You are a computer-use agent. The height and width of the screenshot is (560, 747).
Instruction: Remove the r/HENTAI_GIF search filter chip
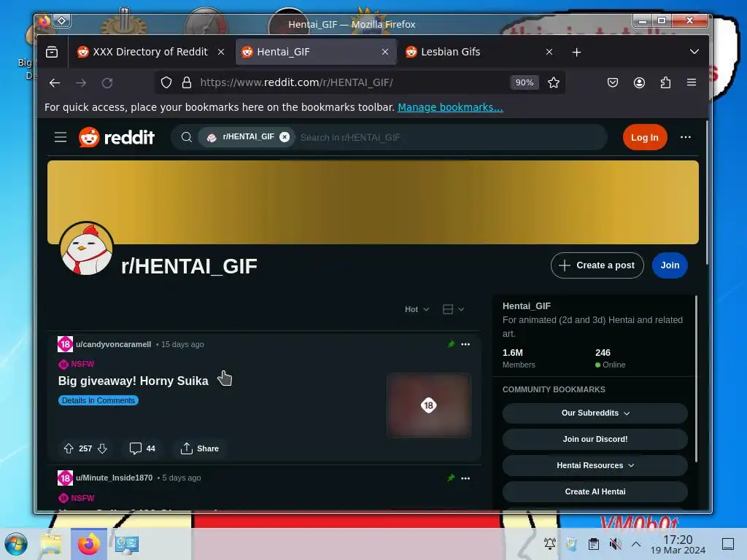(285, 137)
